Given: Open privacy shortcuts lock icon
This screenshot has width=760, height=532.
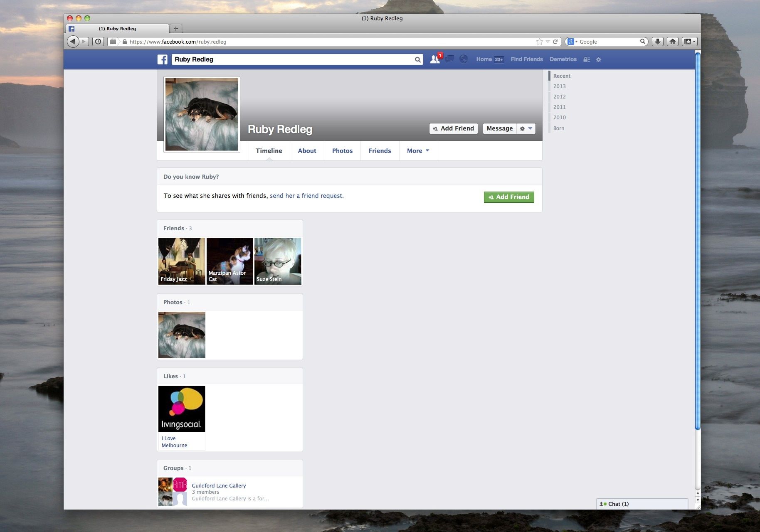Looking at the screenshot, I should (x=587, y=59).
